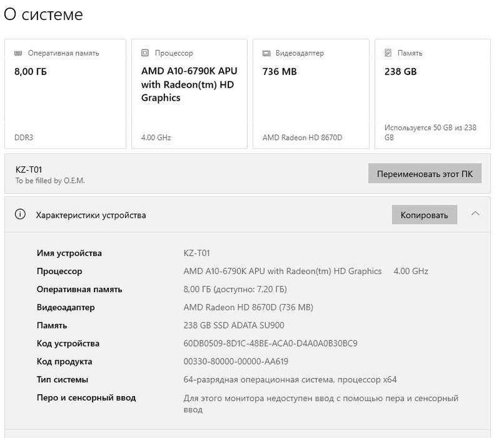Click the Переименовать этот ПК button

(425, 174)
